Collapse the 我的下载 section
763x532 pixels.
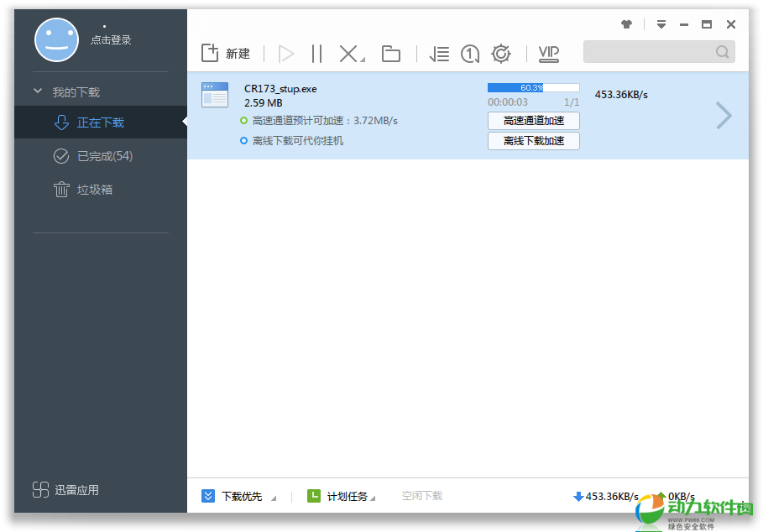coord(38,91)
